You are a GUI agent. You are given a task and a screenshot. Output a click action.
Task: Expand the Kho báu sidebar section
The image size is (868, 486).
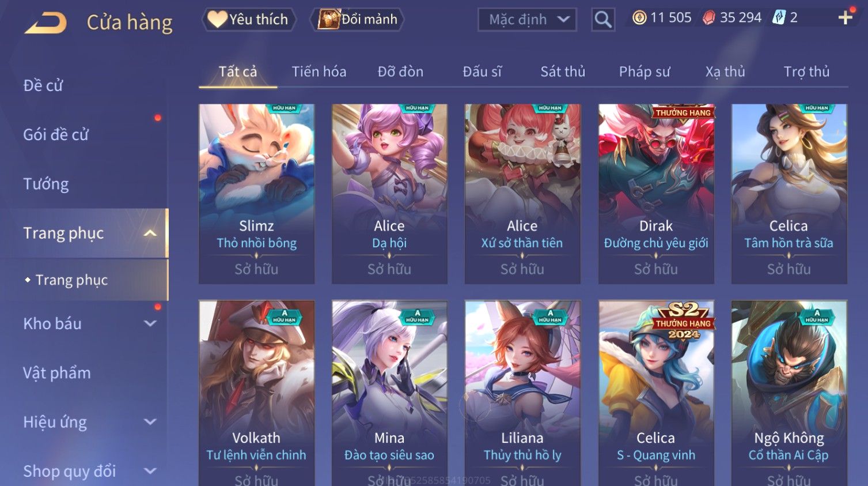(150, 324)
